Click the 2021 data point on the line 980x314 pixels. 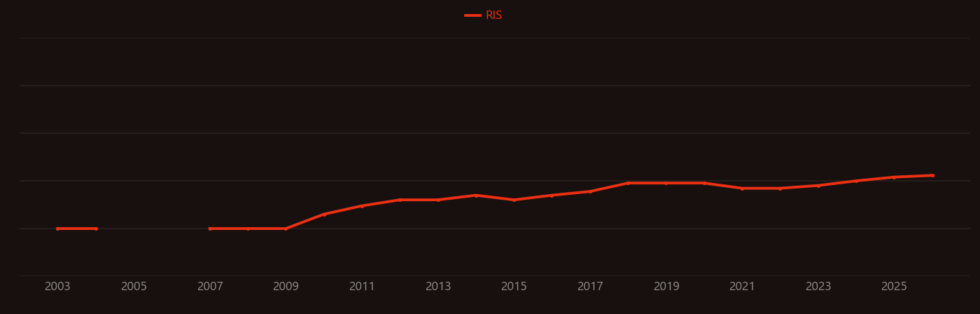click(742, 189)
